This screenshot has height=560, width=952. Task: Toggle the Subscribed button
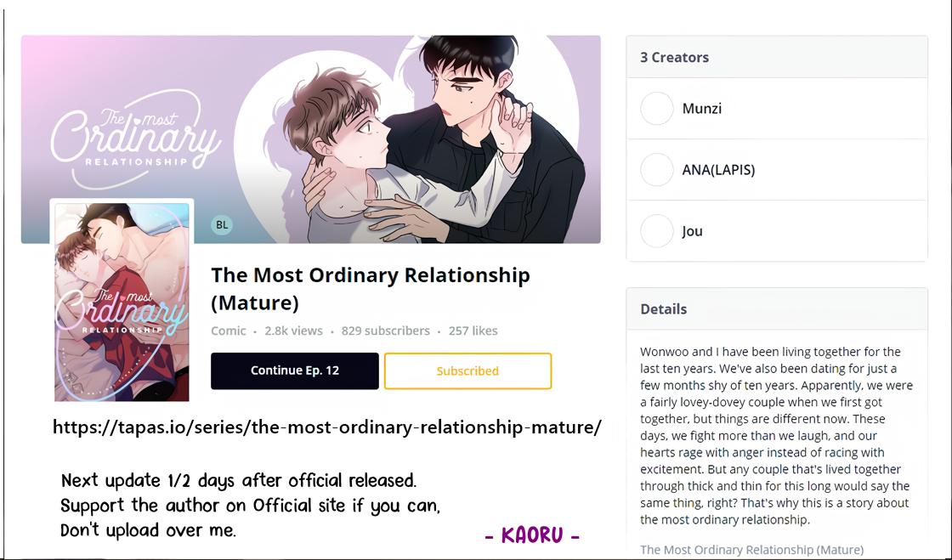tap(467, 371)
